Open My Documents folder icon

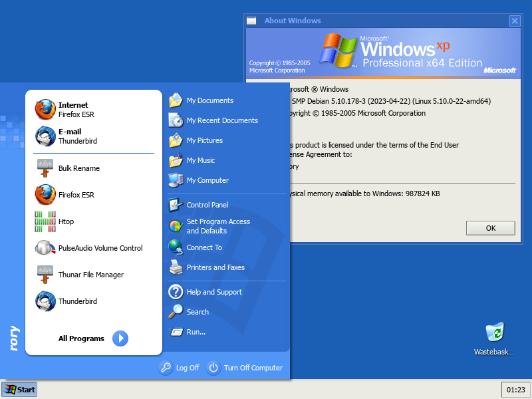pyautogui.click(x=176, y=100)
